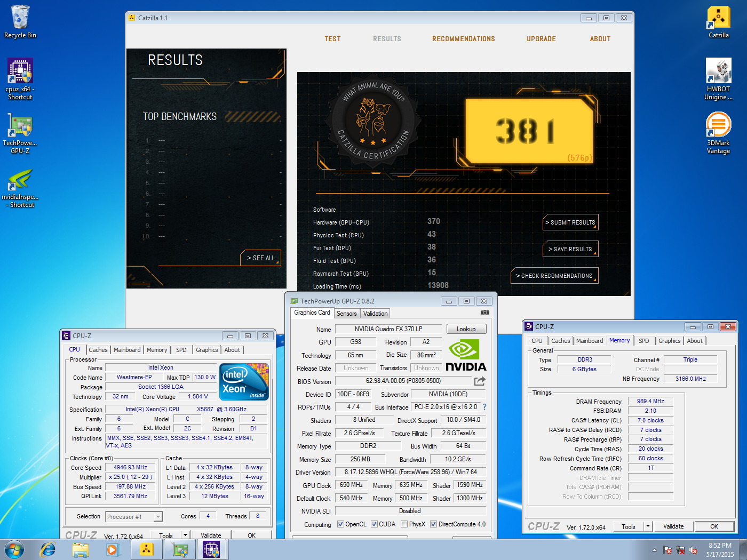Switch to Sensors tab in GPU-Z
The width and height of the screenshot is (747, 560).
pos(346,314)
